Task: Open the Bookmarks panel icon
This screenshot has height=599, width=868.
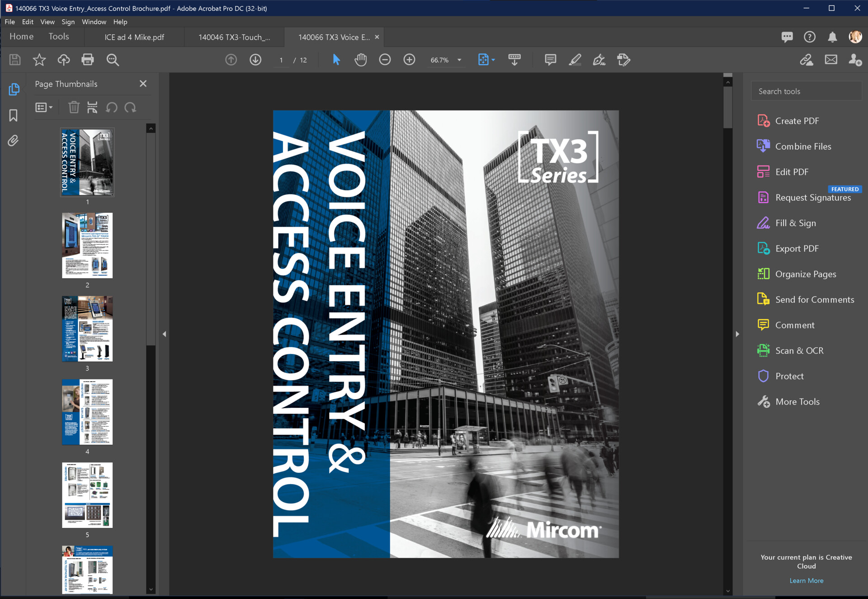Action: [x=13, y=115]
